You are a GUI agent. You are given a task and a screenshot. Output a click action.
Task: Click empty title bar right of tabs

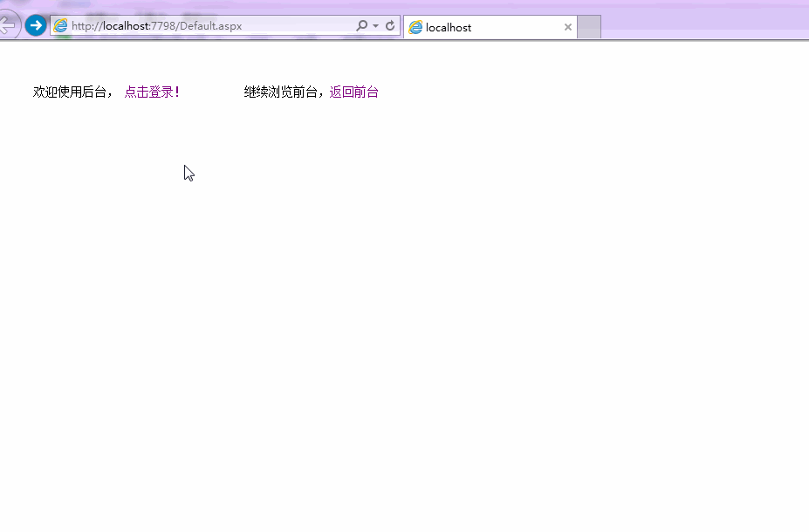pos(698,22)
